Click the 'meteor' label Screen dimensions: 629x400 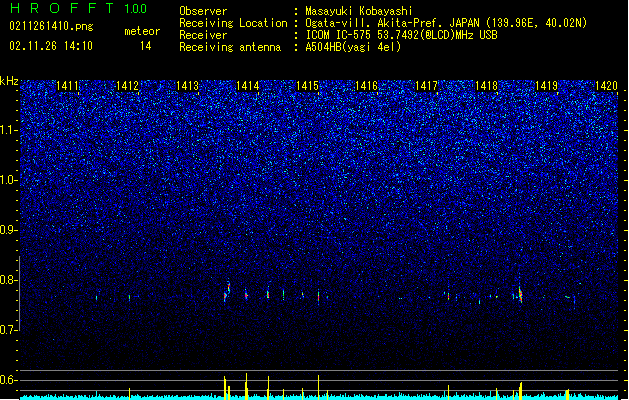(x=142, y=31)
